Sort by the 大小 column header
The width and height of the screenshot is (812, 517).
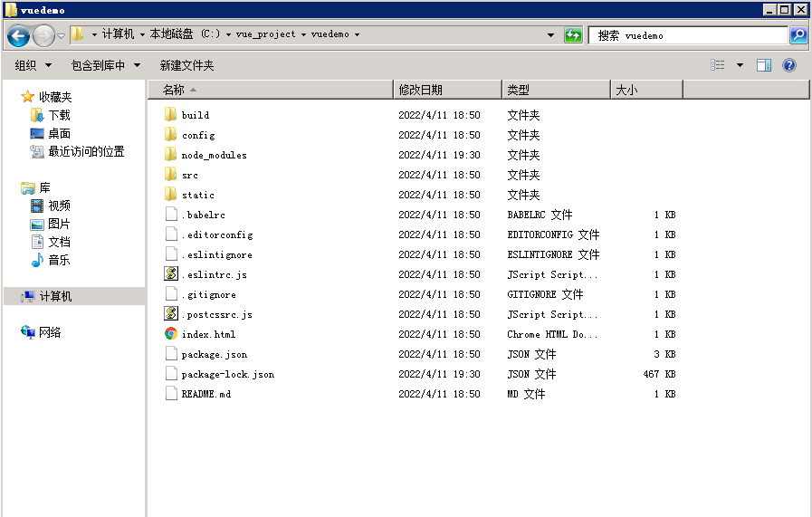647,90
